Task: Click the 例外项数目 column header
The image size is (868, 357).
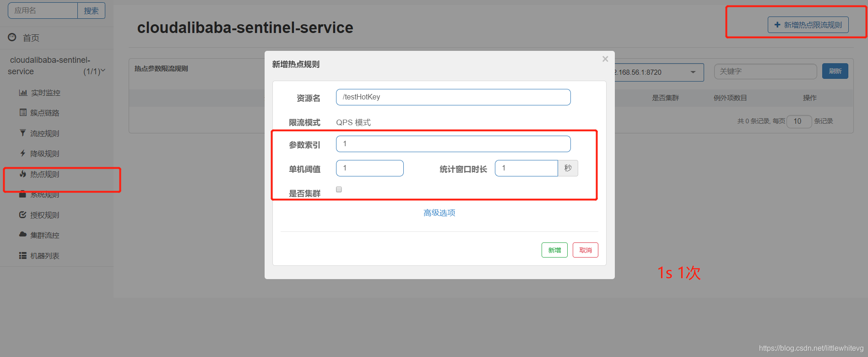Action: pos(730,98)
